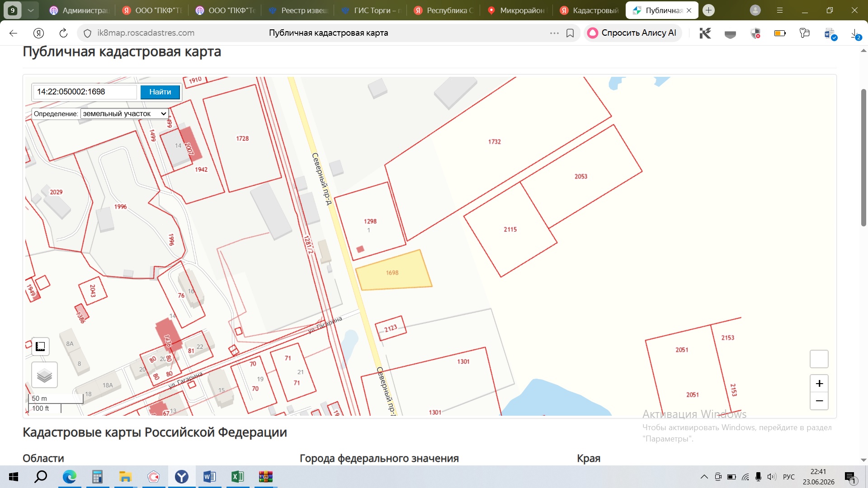This screenshot has width=868, height=488.
Task: Go back to the previous page
Action: pyautogui.click(x=14, y=33)
